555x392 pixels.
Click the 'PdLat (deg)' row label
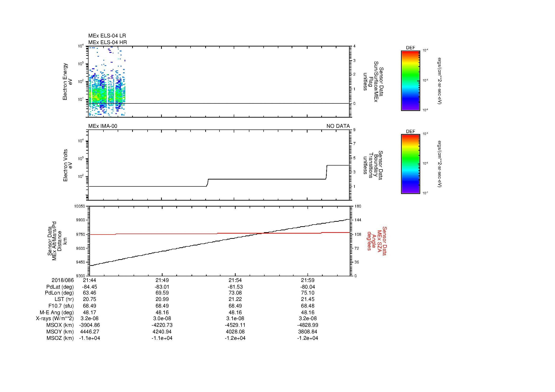60,287
